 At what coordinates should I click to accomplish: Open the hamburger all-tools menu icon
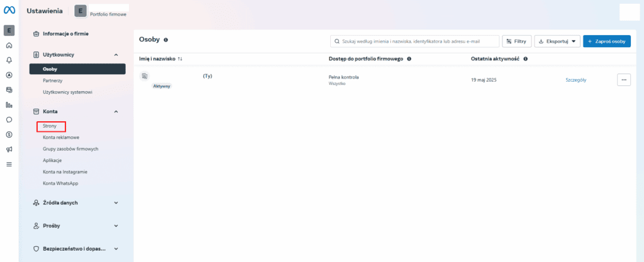[9, 165]
